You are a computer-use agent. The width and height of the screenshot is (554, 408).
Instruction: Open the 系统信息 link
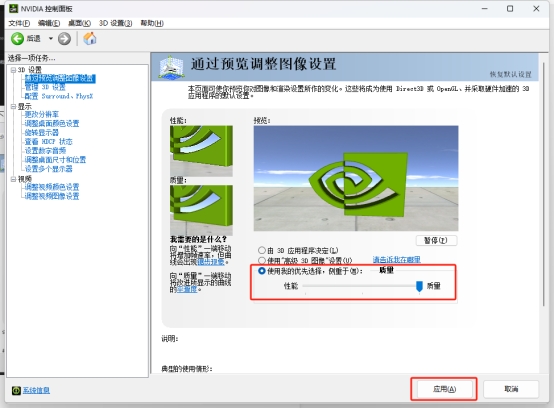36,390
